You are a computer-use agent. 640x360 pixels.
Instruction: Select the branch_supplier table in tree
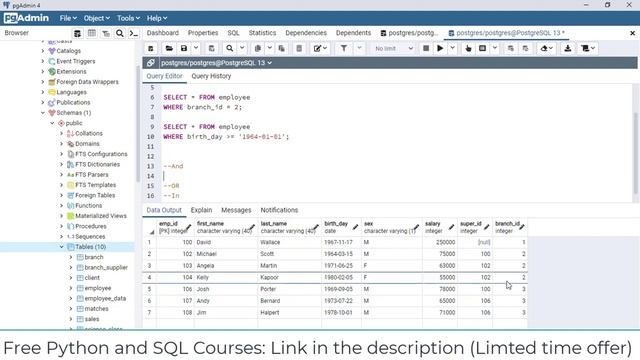[106, 267]
